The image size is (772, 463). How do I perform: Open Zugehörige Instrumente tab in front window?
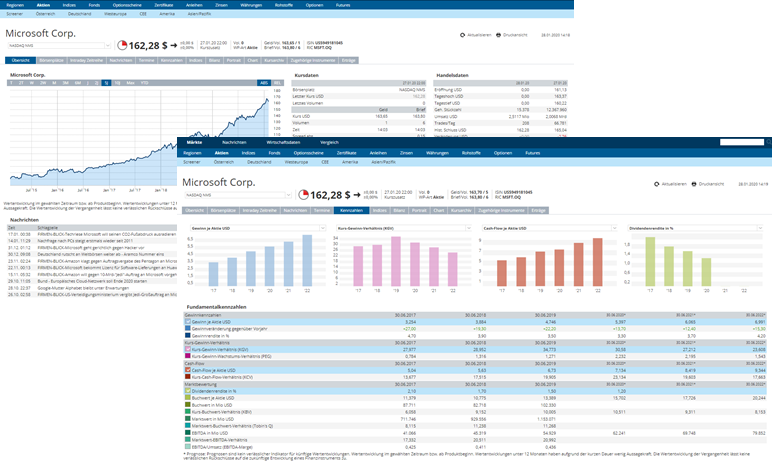(x=501, y=210)
